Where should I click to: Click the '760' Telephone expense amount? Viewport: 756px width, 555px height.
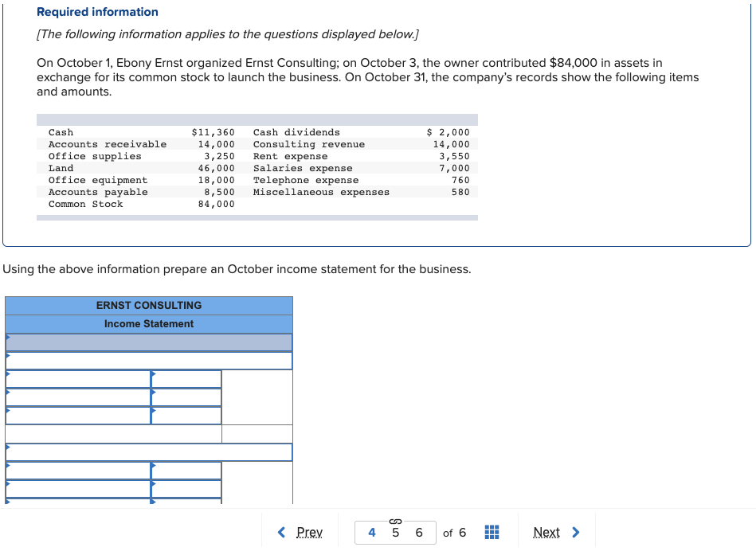460,180
